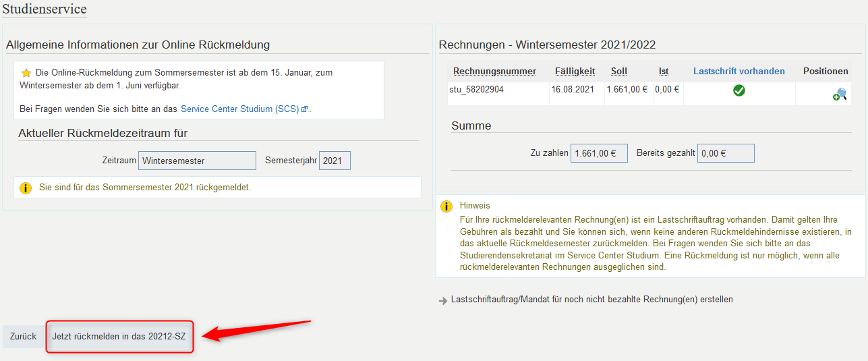Screen dimensions: 868x361
Task: Click Jetzt rückmelden in das 20212-SZ
Action: coord(119,336)
